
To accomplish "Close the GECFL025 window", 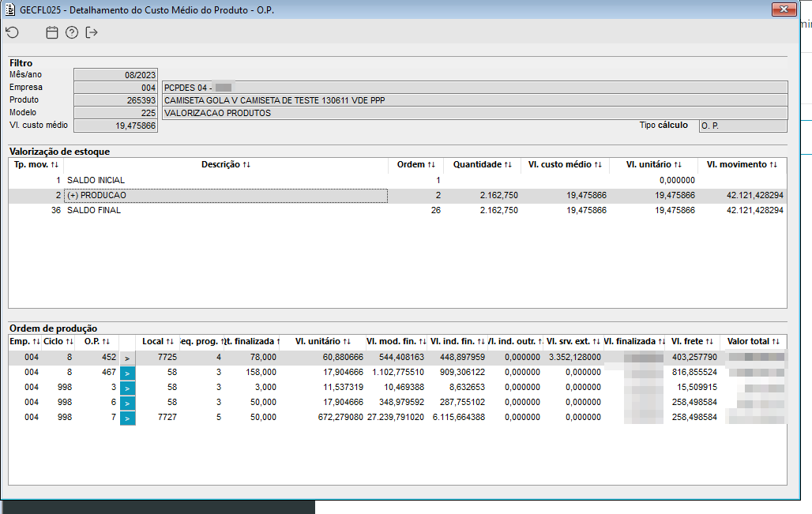I will 784,9.
